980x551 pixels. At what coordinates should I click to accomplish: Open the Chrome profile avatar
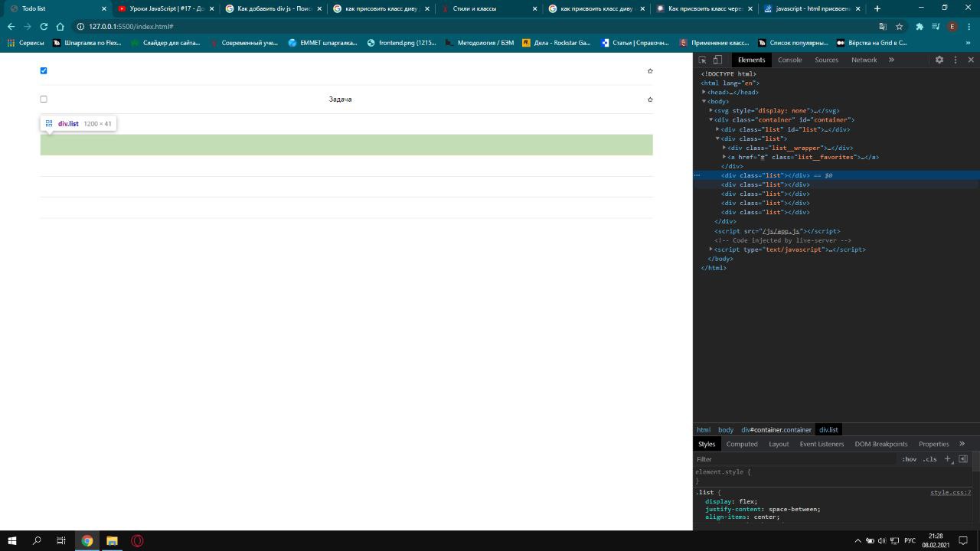pyautogui.click(x=952, y=26)
